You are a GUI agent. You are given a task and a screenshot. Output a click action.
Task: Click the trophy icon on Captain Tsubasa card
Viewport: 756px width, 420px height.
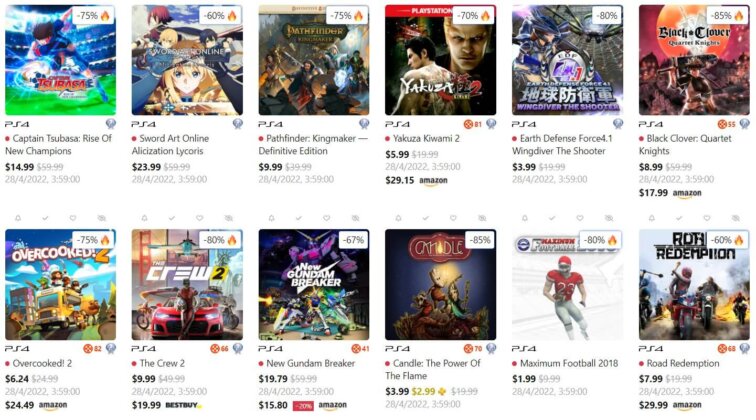click(x=111, y=124)
